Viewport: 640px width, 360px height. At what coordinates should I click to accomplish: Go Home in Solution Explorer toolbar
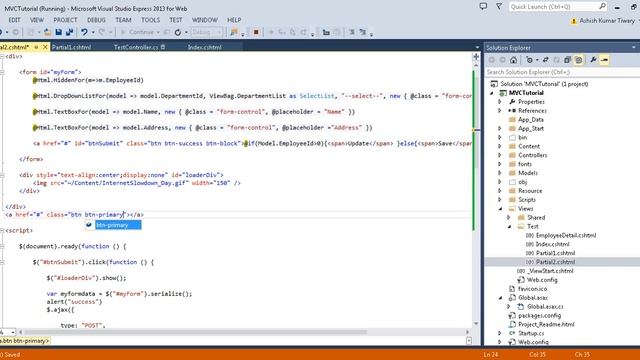coord(513,60)
